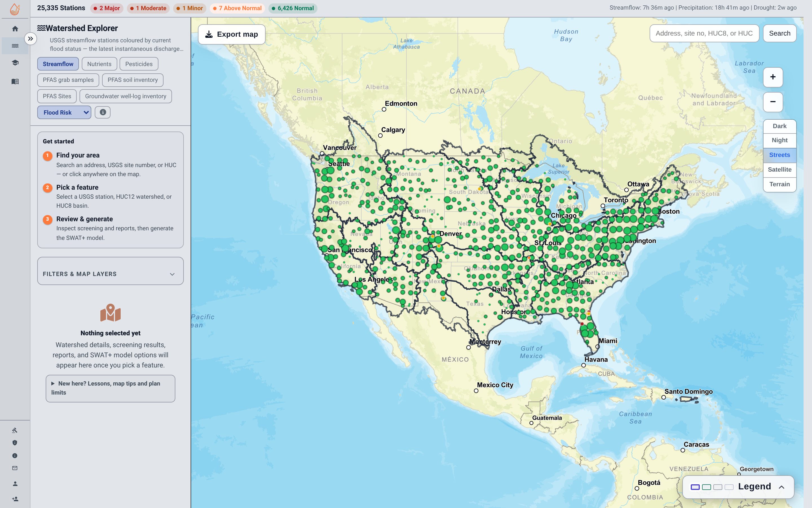Click the Review & generate step
812x508 pixels.
click(x=111, y=228)
